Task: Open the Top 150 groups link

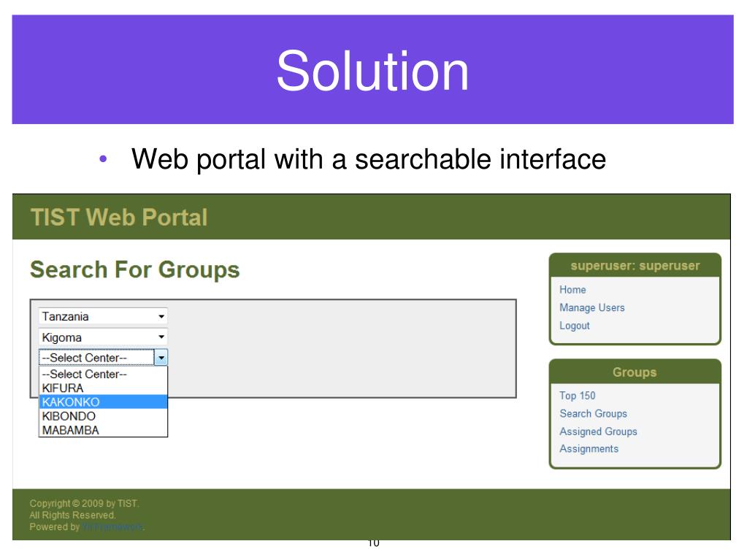Action: pos(578,396)
